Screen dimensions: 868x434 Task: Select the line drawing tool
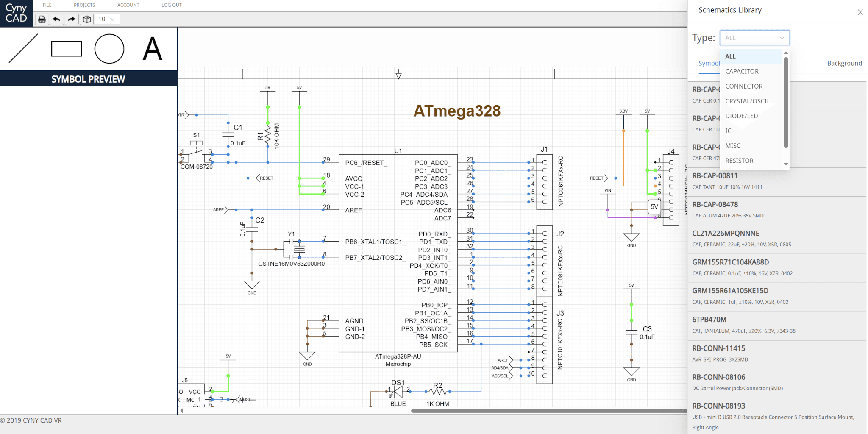23,48
